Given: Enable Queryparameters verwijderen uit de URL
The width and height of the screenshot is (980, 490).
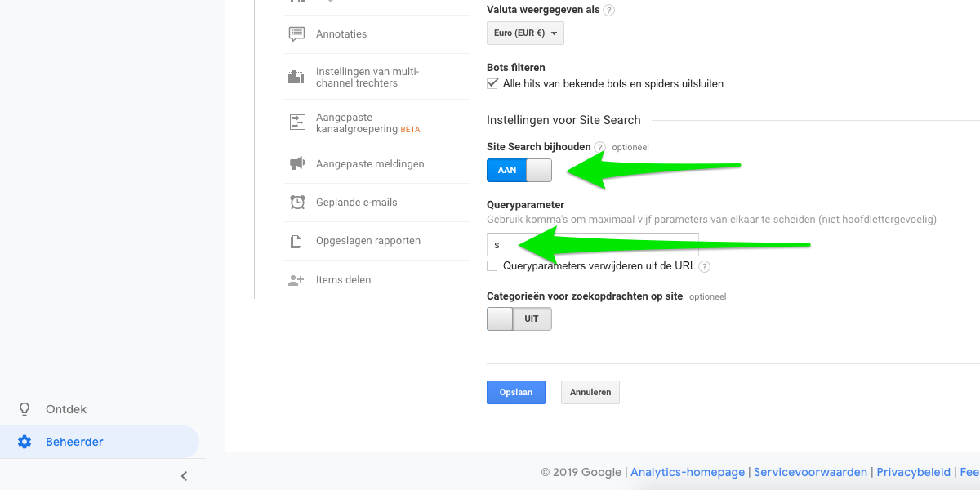Looking at the screenshot, I should [x=492, y=265].
